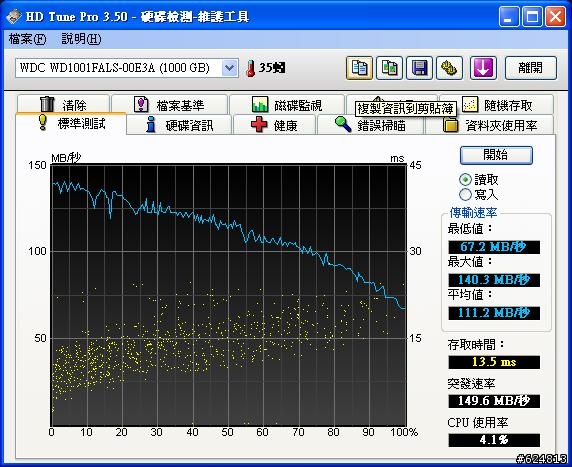572x467 pixels.
Task: Switch to the 檔案基準 tab
Action: pyautogui.click(x=170, y=104)
